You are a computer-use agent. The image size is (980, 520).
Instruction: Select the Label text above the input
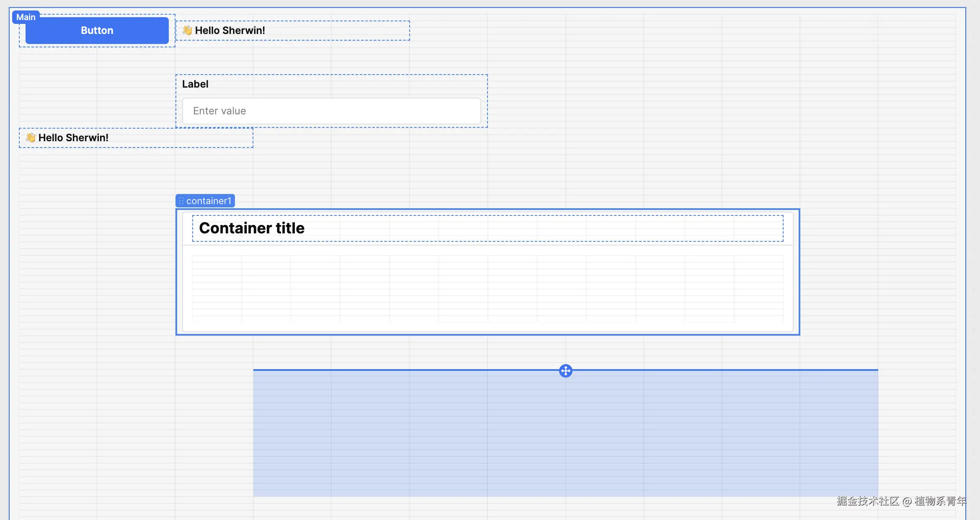click(195, 84)
